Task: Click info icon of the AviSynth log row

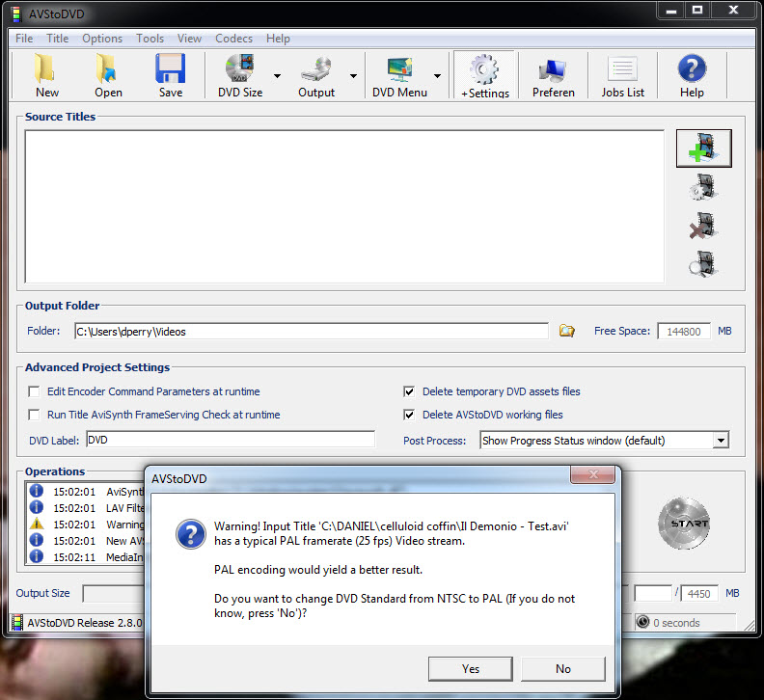Action: click(x=37, y=491)
